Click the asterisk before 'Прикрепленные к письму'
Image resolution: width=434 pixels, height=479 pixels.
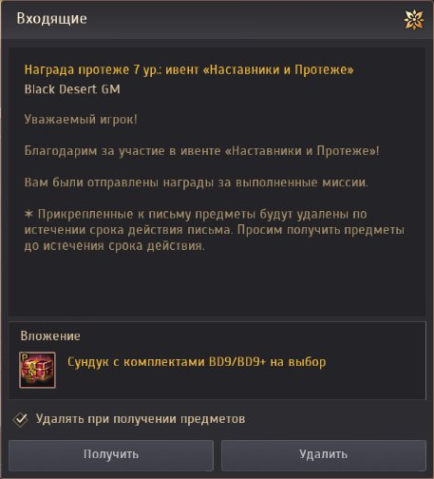click(29, 214)
